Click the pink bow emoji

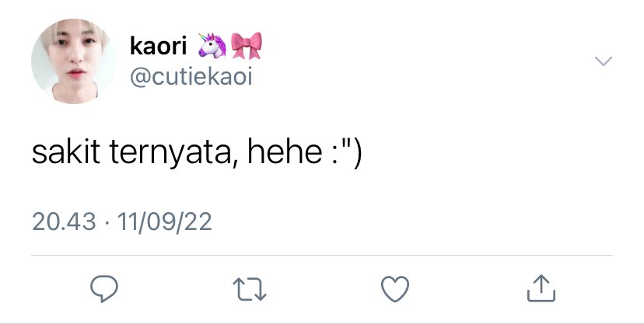click(x=246, y=46)
